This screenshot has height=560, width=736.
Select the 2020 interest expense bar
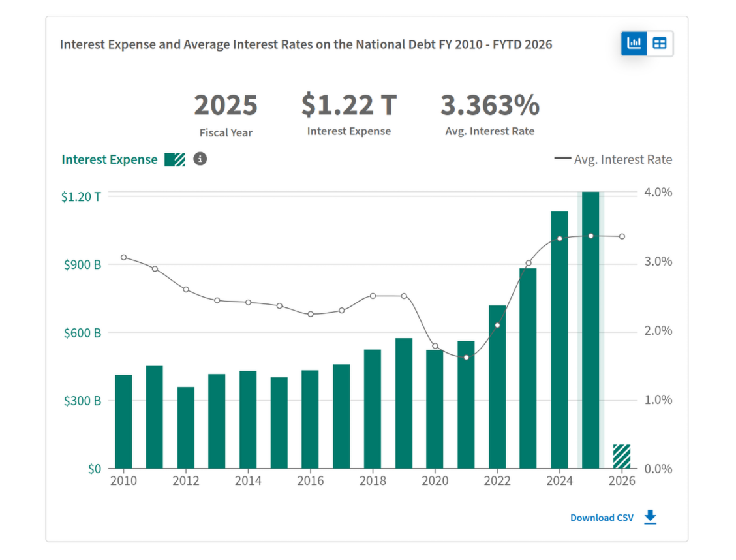(x=435, y=409)
